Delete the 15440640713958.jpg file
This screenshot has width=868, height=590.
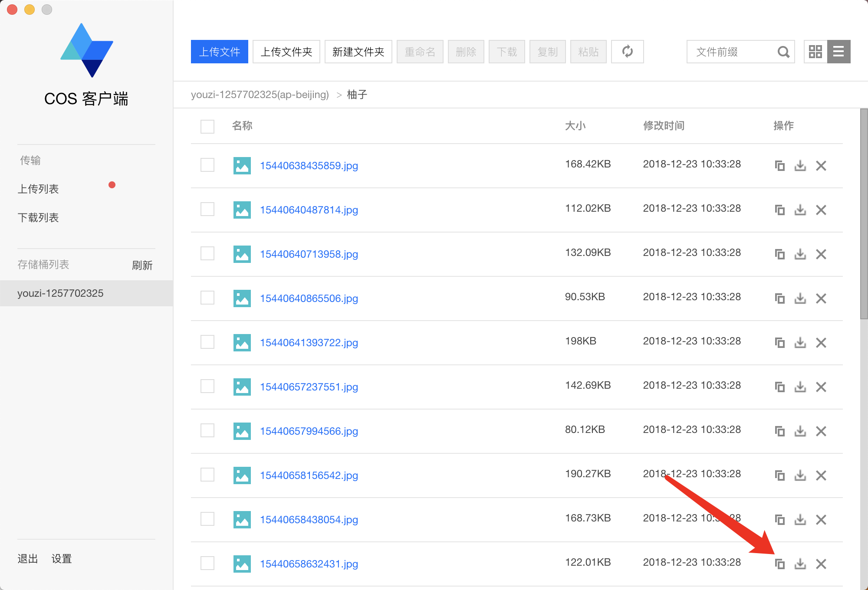[821, 254]
